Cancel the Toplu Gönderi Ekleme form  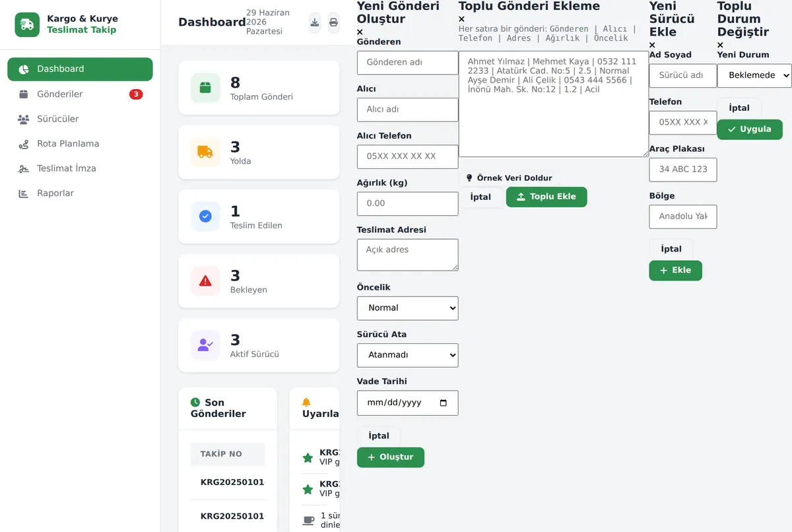coord(480,197)
